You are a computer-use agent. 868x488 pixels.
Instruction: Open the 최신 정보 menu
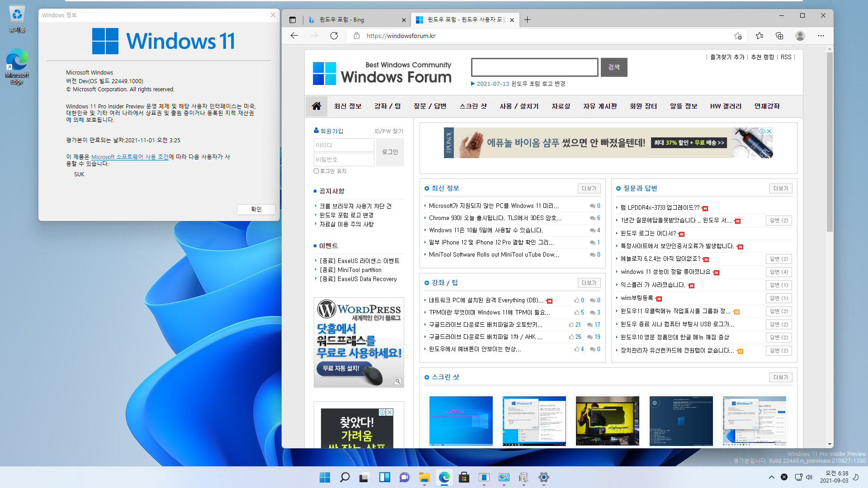(x=348, y=106)
